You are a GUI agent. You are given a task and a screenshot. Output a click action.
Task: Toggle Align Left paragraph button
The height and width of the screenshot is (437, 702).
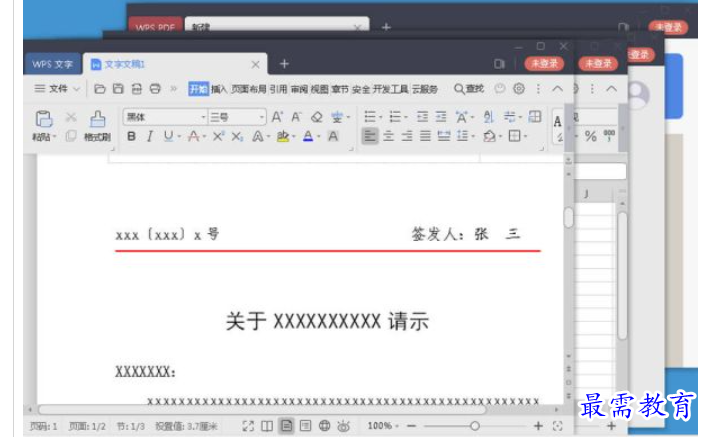pos(370,136)
